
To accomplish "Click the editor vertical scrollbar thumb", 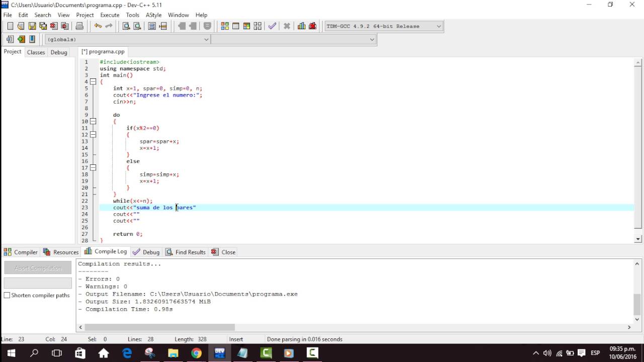I will coord(638,147).
